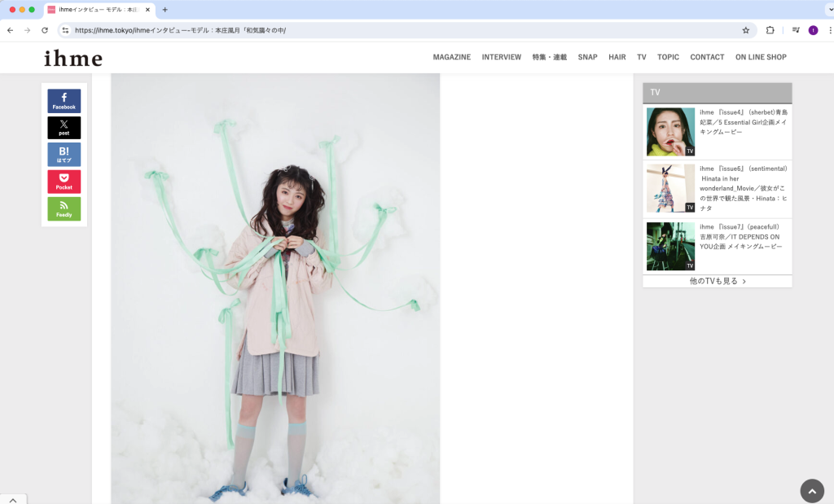Open the tab search dropdown arrow
The height and width of the screenshot is (504, 834).
tap(828, 10)
